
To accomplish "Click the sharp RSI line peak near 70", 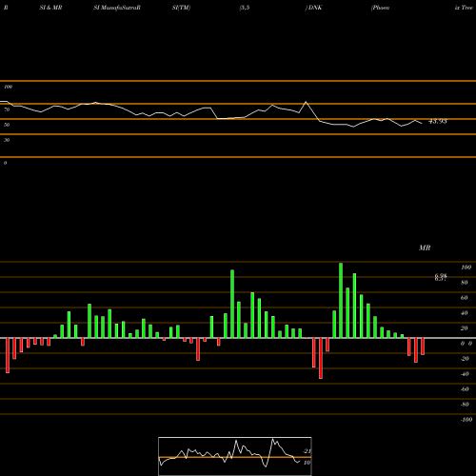I will pyautogui.click(x=306, y=102).
